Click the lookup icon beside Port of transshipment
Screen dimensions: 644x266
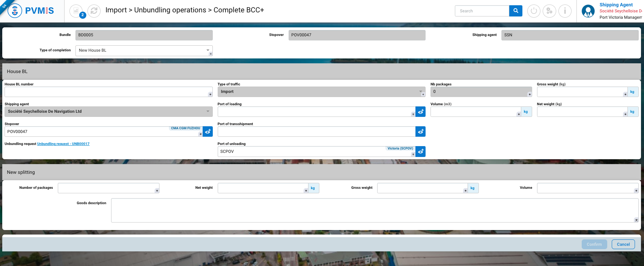421,132
